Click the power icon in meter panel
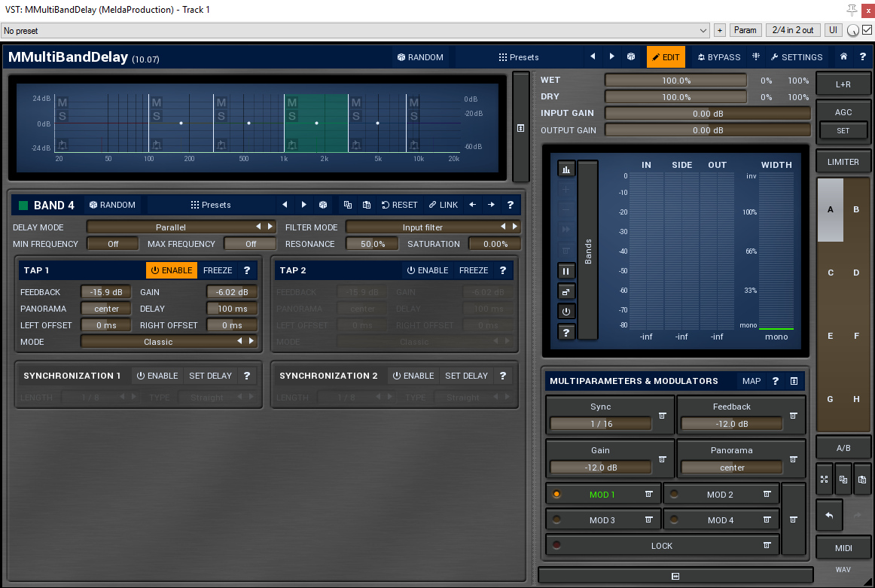This screenshot has width=875, height=588. pyautogui.click(x=566, y=312)
